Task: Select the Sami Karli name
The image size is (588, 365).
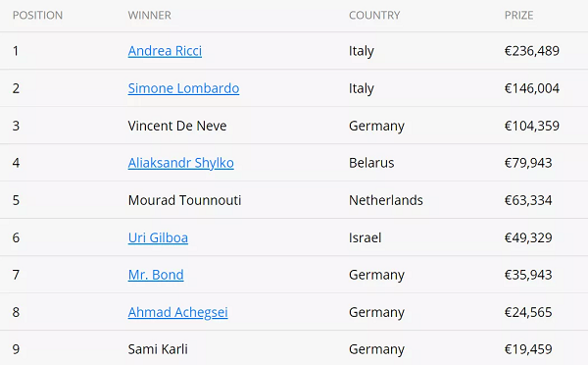Action: coord(158,349)
